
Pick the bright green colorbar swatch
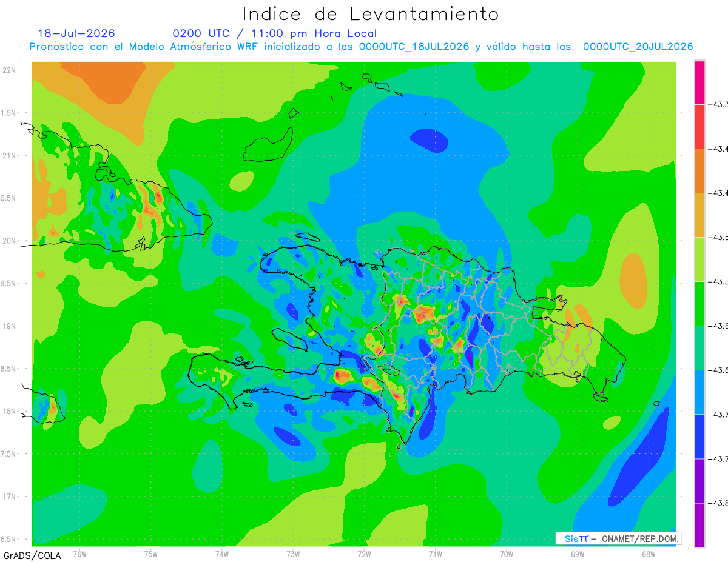coord(699,303)
